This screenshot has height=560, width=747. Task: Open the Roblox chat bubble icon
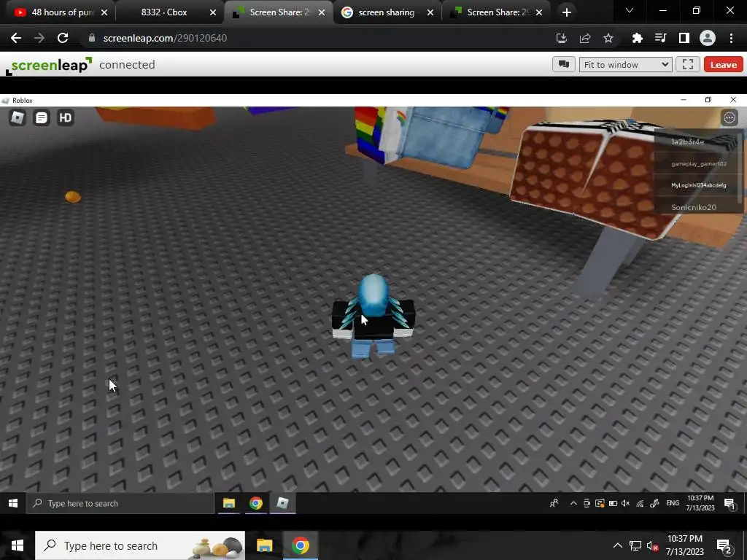[42, 117]
